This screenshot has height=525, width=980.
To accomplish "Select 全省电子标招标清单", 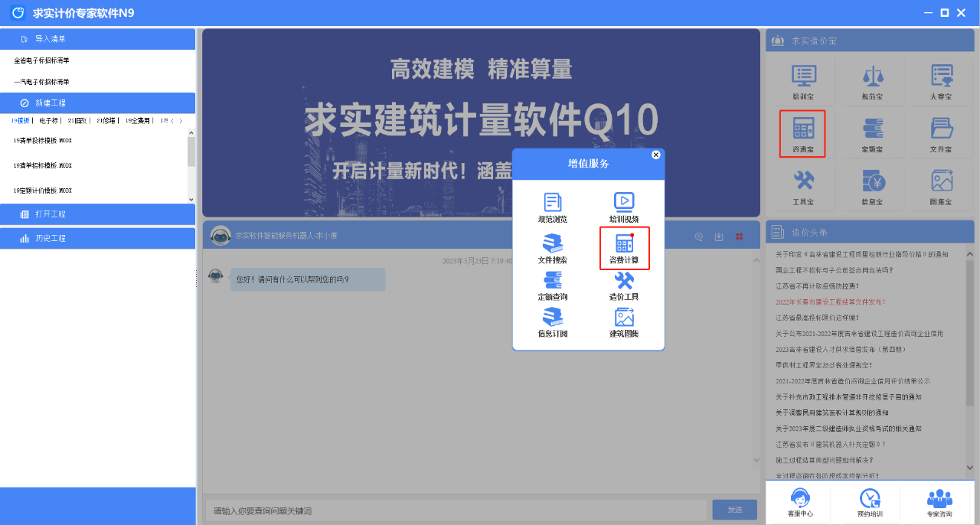I will pos(41,60).
